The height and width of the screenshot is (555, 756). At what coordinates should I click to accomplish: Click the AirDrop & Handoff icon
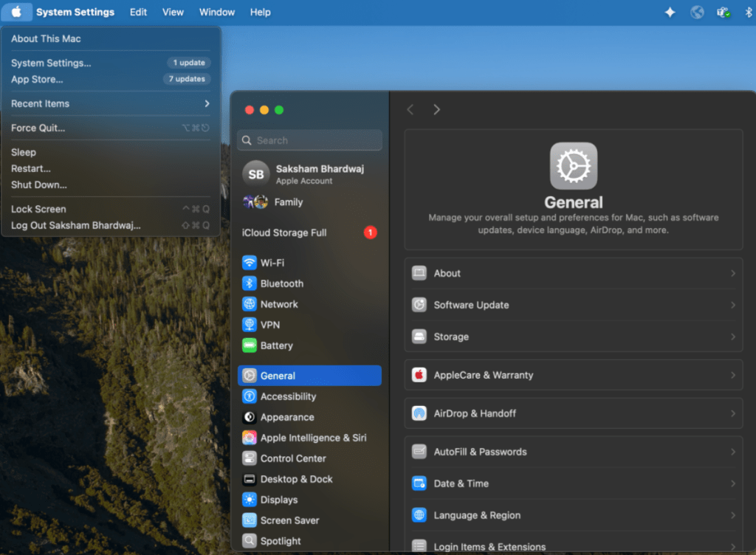pyautogui.click(x=419, y=413)
